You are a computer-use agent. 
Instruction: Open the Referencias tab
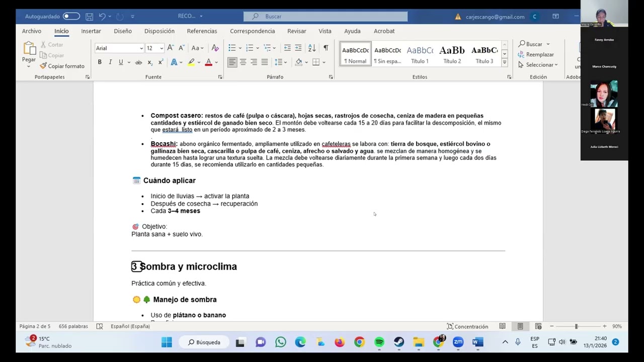(x=202, y=31)
